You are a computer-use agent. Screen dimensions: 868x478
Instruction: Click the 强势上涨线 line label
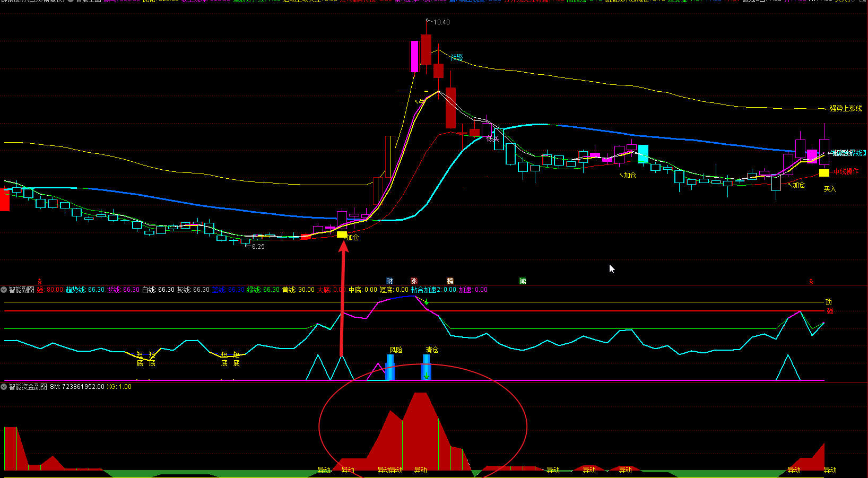pyautogui.click(x=846, y=108)
